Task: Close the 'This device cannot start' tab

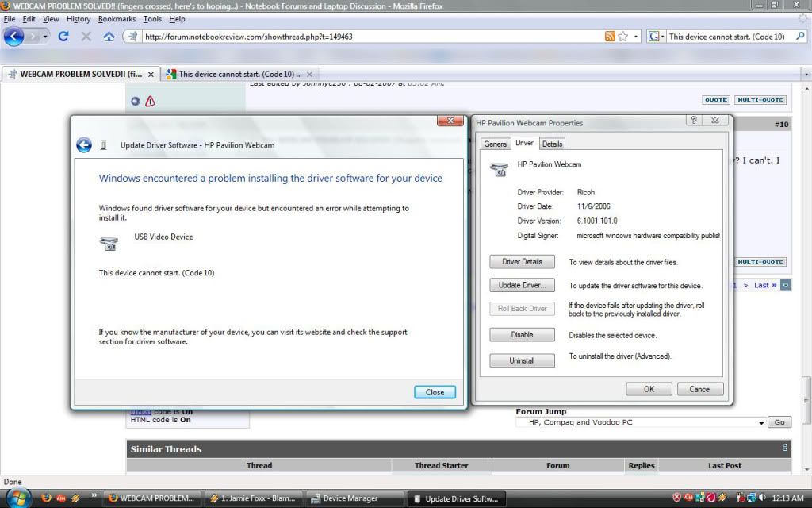Action: 309,75
